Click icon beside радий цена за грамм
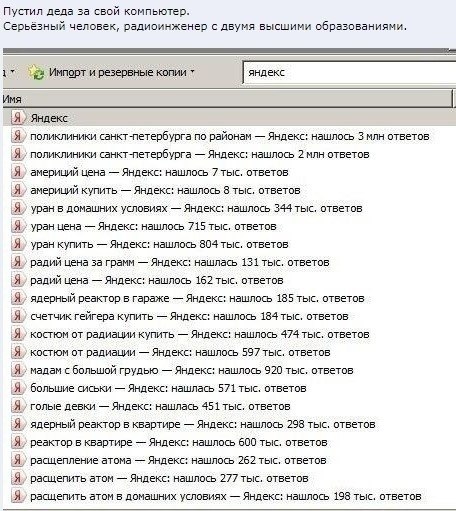Screen dimensions: 456x511 coord(18,262)
